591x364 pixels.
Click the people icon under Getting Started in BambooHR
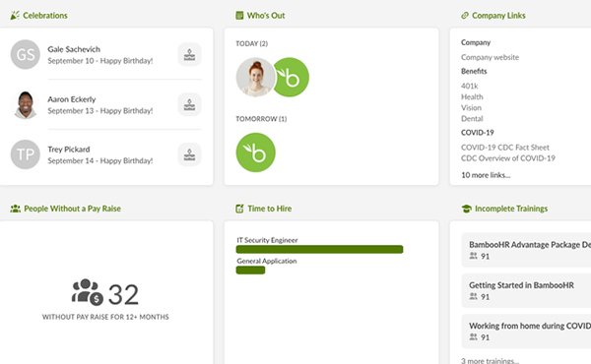coord(474,297)
